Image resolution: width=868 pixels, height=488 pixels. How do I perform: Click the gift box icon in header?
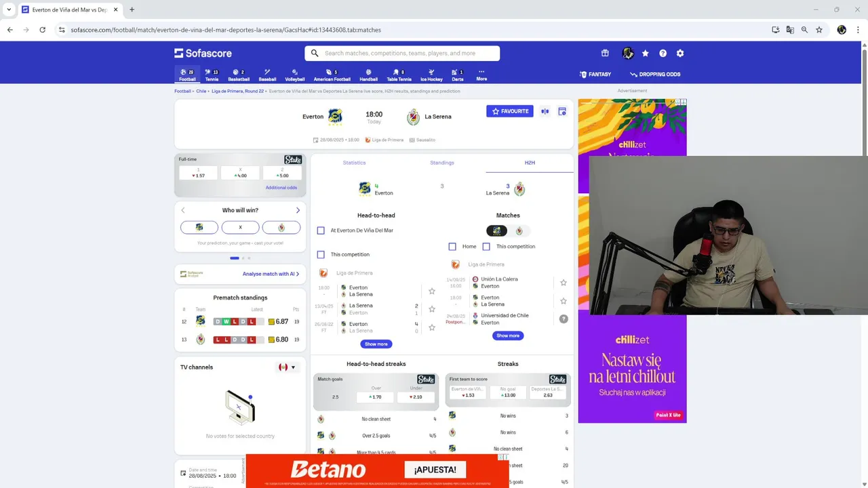[x=605, y=53]
